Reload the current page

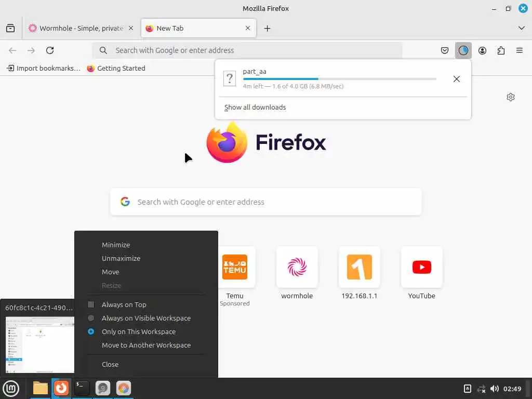50,50
